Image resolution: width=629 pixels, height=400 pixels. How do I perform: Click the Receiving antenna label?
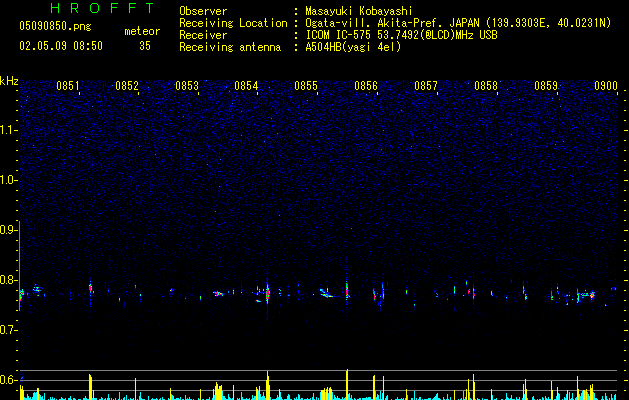click(230, 47)
